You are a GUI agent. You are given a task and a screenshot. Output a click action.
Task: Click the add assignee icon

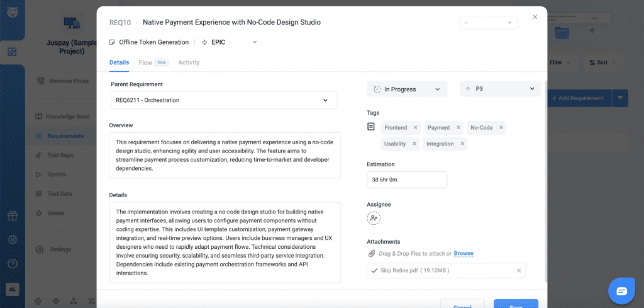pos(374,218)
